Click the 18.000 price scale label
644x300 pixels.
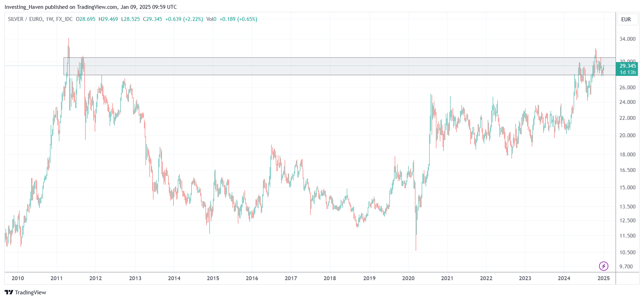point(627,155)
